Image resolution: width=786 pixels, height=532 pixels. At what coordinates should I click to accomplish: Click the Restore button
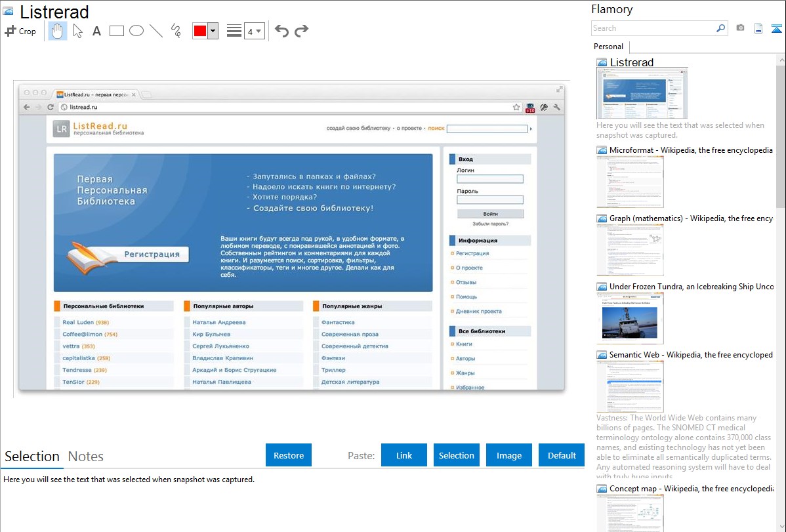pos(289,455)
